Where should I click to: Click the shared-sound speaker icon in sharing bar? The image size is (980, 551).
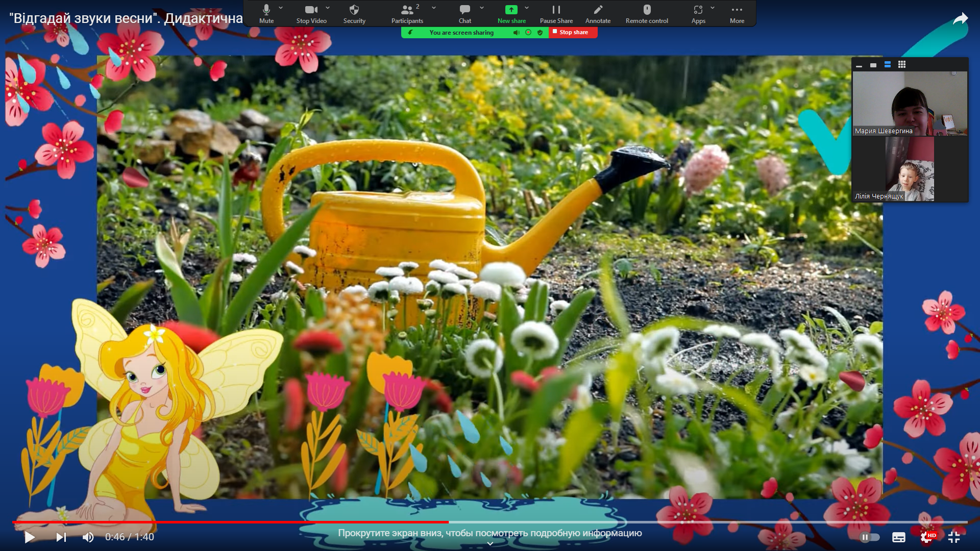(x=516, y=33)
